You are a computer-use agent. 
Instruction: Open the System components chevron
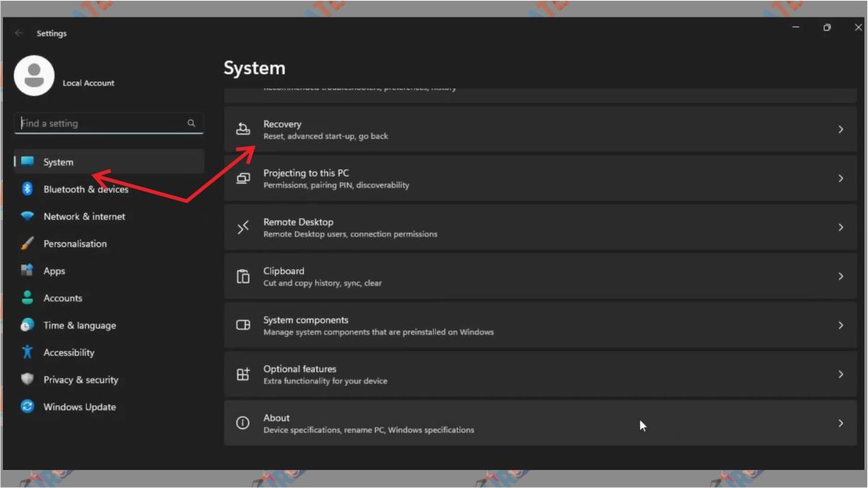click(x=841, y=326)
